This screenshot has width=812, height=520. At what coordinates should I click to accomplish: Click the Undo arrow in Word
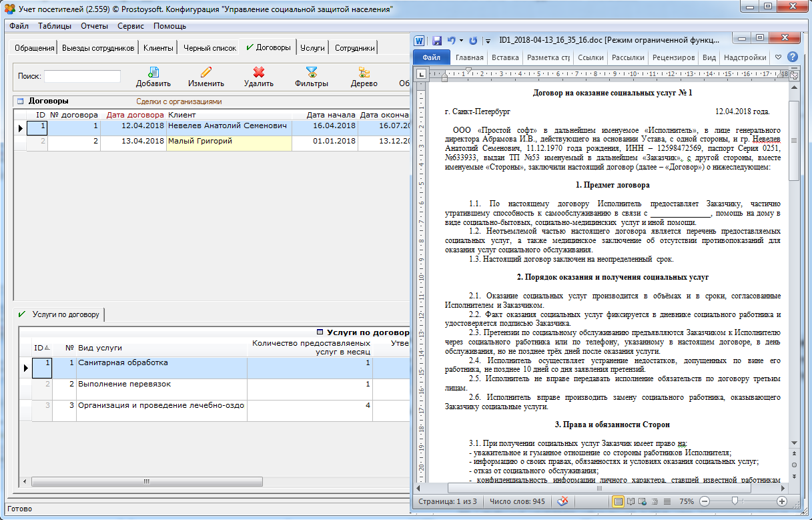coord(452,40)
